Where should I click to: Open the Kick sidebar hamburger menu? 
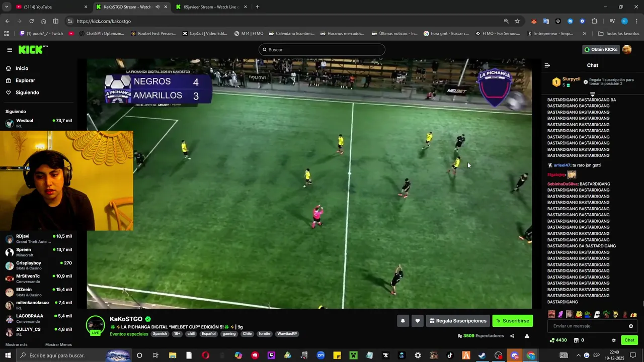pyautogui.click(x=10, y=50)
